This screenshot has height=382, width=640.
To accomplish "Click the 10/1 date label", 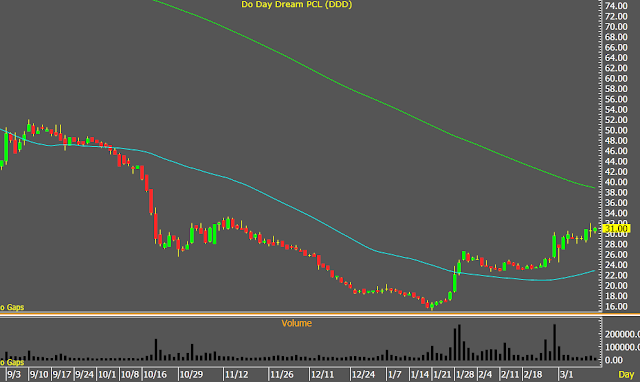I will pos(107,374).
